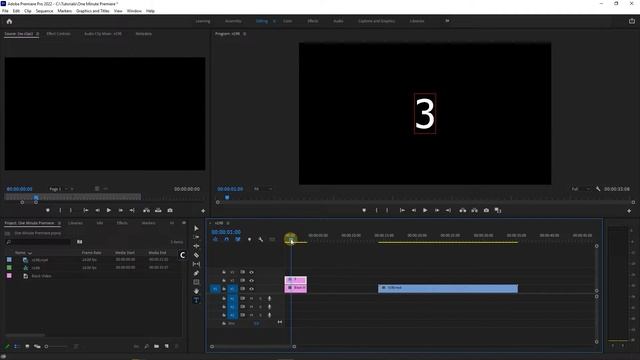Play clip in Source Monitor
The image size is (640, 360).
pos(109,210)
